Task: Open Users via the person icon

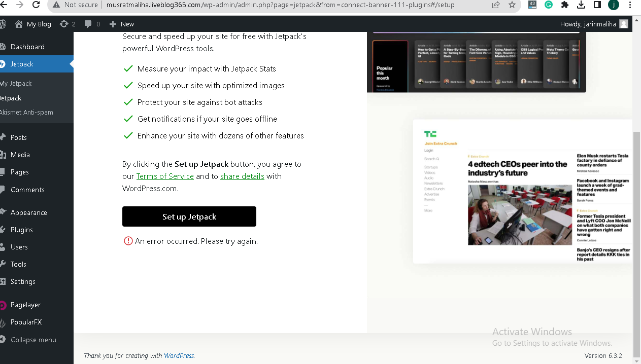Action: tap(3, 246)
